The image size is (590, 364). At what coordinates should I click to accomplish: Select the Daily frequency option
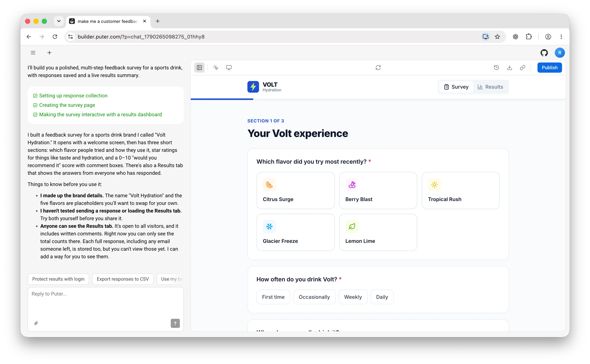click(382, 297)
